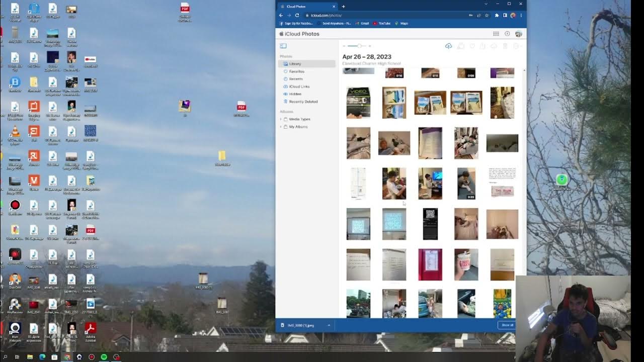The height and width of the screenshot is (362, 644).
Task: Select Library in the sidebar
Action: (x=307, y=64)
